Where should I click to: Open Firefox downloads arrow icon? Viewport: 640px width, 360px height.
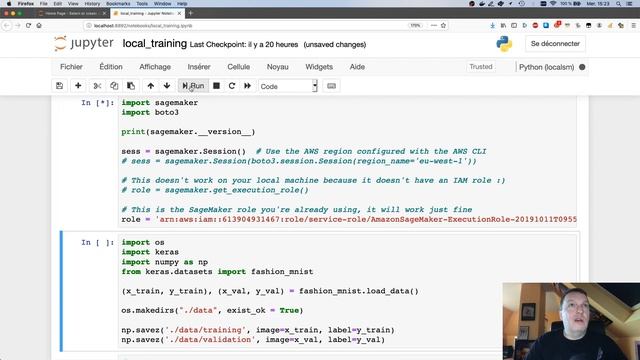(x=493, y=25)
